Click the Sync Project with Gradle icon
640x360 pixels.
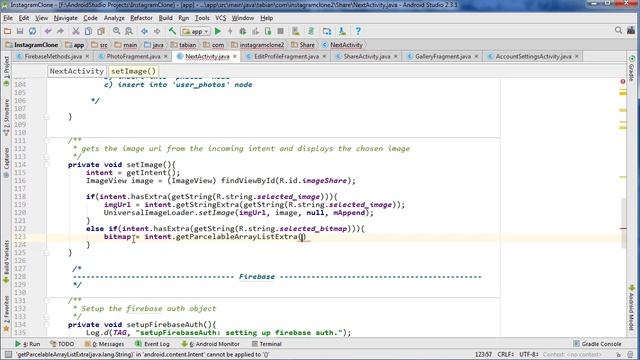click(x=311, y=31)
